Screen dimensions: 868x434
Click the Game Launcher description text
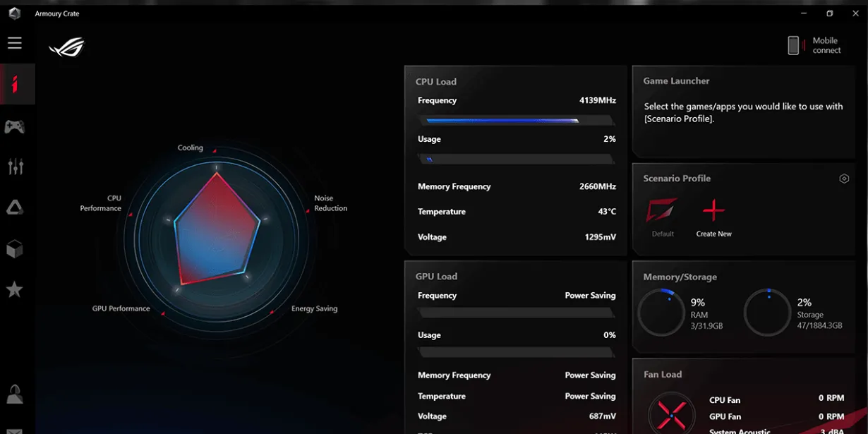743,113
